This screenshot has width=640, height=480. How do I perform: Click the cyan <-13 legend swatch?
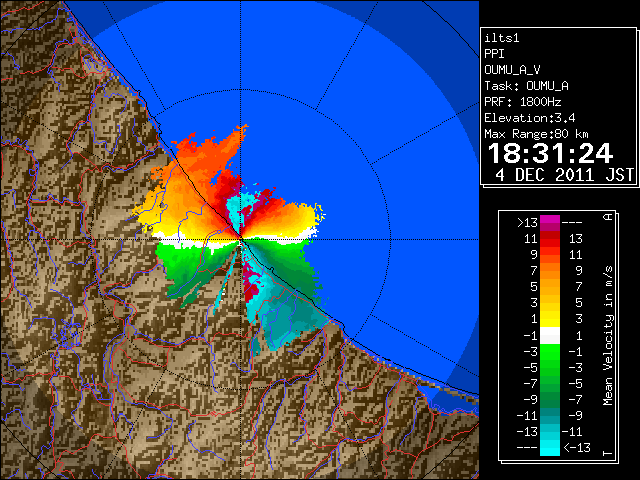[550, 447]
